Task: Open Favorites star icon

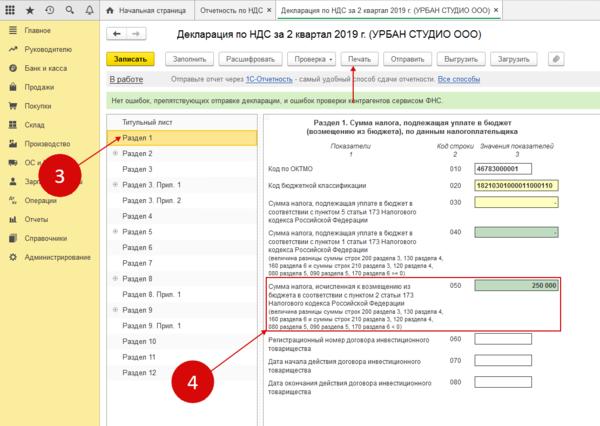Action: point(30,10)
